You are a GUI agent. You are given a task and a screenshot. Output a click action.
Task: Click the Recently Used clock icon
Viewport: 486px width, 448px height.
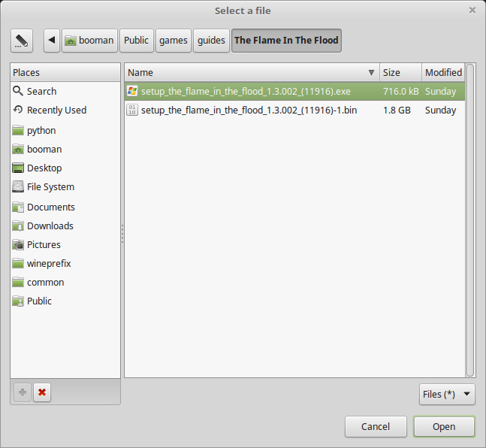pos(18,110)
